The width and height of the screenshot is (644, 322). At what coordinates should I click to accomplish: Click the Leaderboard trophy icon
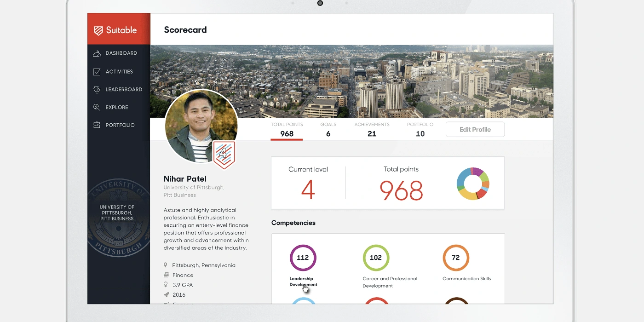coord(97,89)
